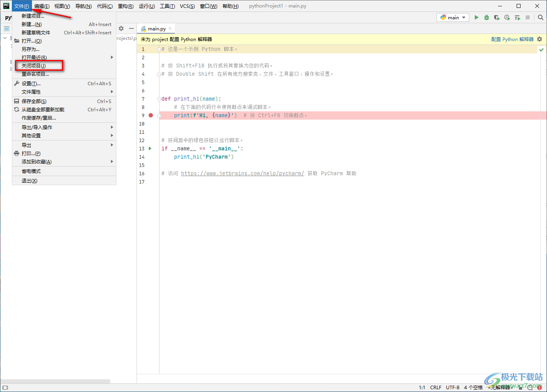Image resolution: width=547 pixels, height=392 pixels.
Task: Click the Profile run clock icon
Action: (x=507, y=17)
